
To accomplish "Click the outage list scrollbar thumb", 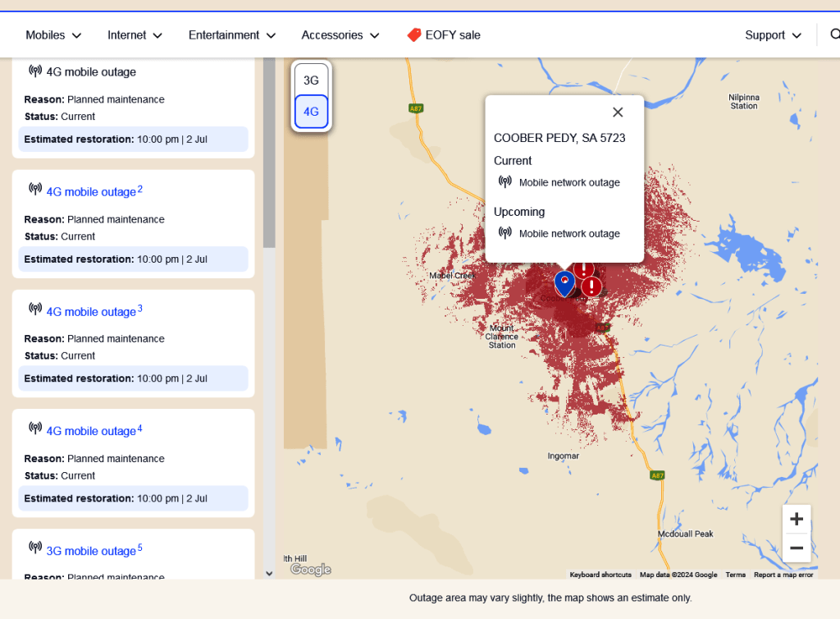I will [269, 156].
